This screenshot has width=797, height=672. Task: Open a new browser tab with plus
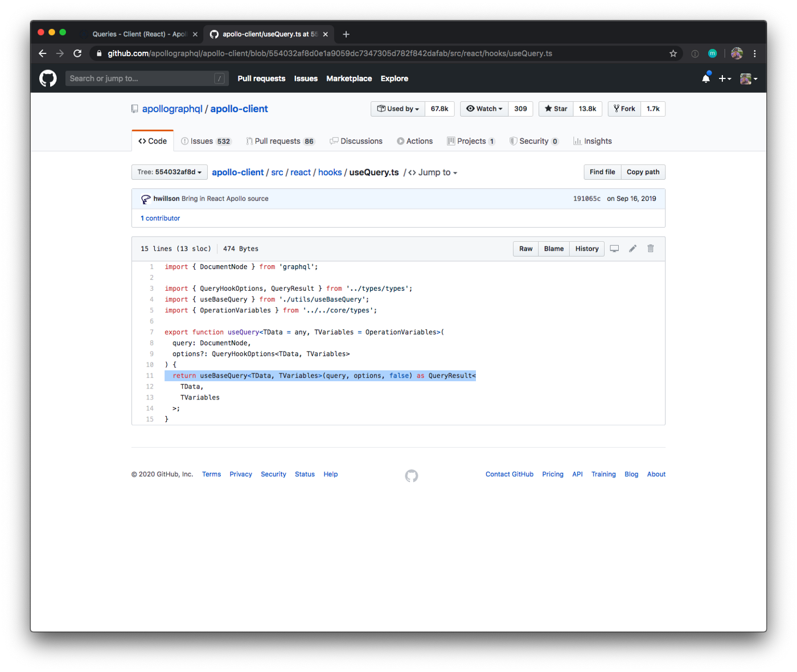coord(346,34)
